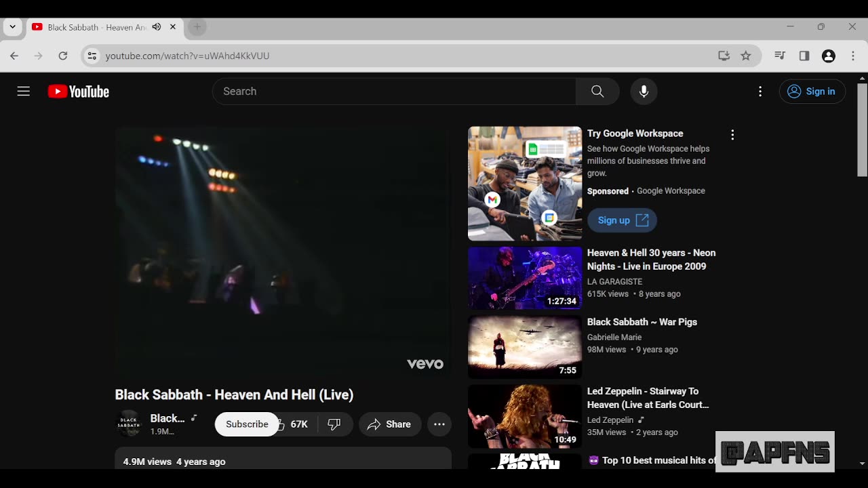
Task: Click forward navigation arrow in browser
Action: pos(39,56)
